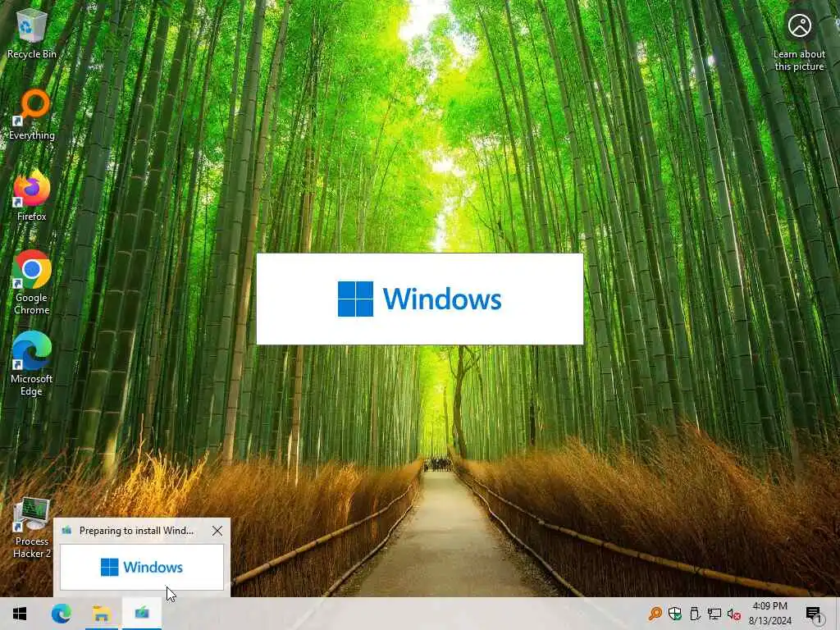Open File Explorer from the taskbar
The width and height of the screenshot is (840, 630).
(101, 614)
